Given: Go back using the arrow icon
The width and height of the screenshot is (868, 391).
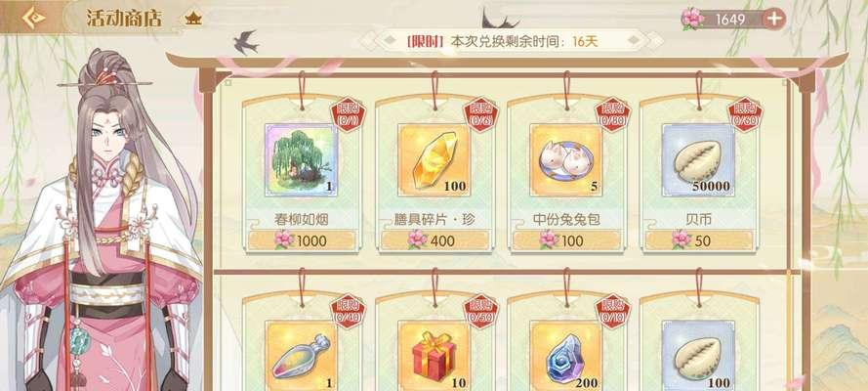Looking at the screenshot, I should [x=32, y=18].
